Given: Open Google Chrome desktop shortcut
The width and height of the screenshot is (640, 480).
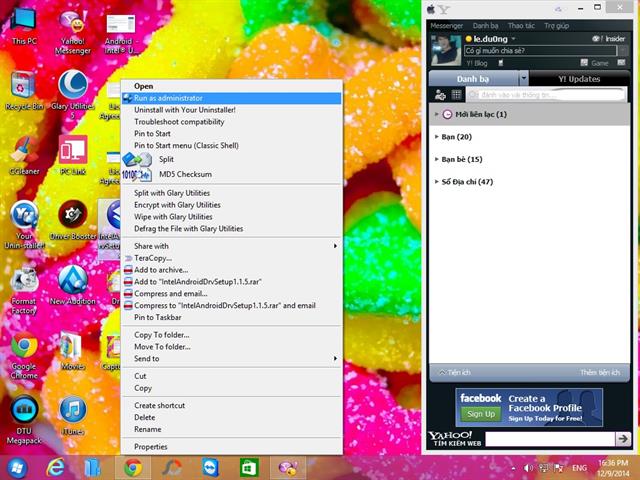Looking at the screenshot, I should [24, 356].
